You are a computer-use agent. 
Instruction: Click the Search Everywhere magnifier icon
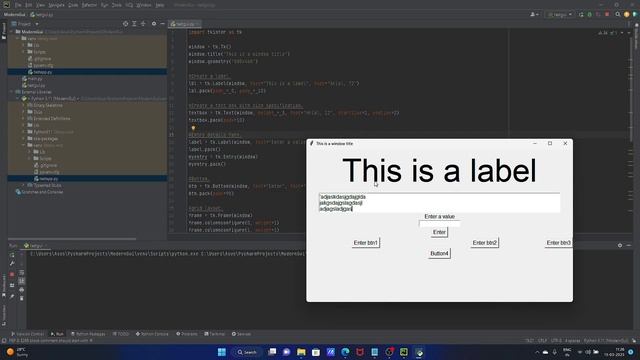[x=618, y=14]
